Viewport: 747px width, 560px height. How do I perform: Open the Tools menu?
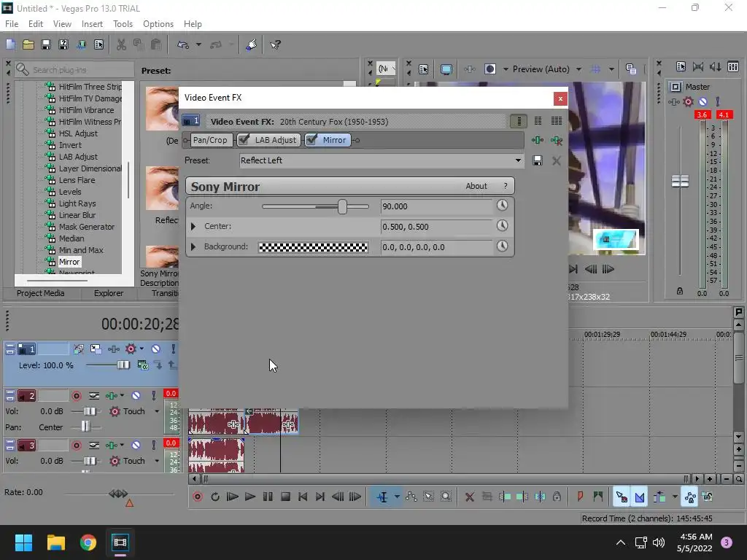tap(123, 24)
